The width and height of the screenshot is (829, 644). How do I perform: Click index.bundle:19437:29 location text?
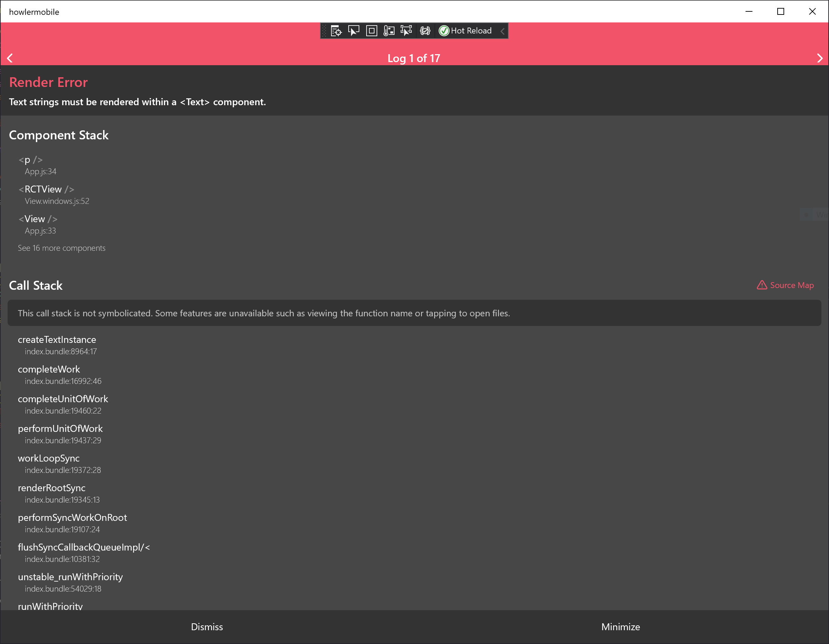[x=63, y=440]
